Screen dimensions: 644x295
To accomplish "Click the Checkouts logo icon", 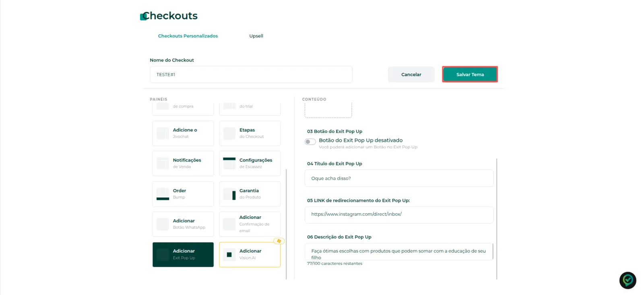I will pyautogui.click(x=143, y=17).
